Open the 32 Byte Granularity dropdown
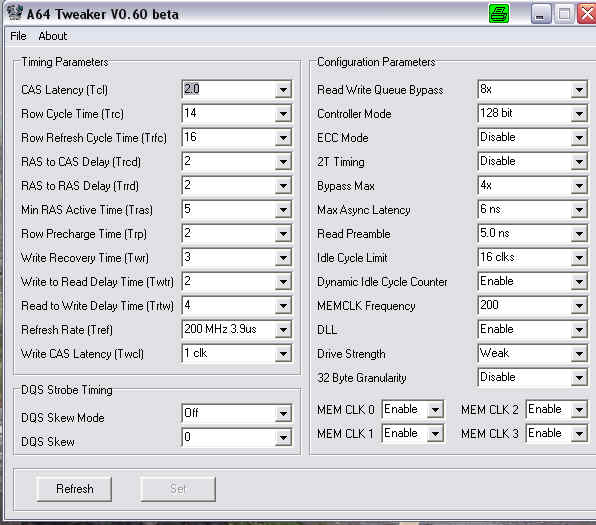The height and width of the screenshot is (525, 596). 579,378
